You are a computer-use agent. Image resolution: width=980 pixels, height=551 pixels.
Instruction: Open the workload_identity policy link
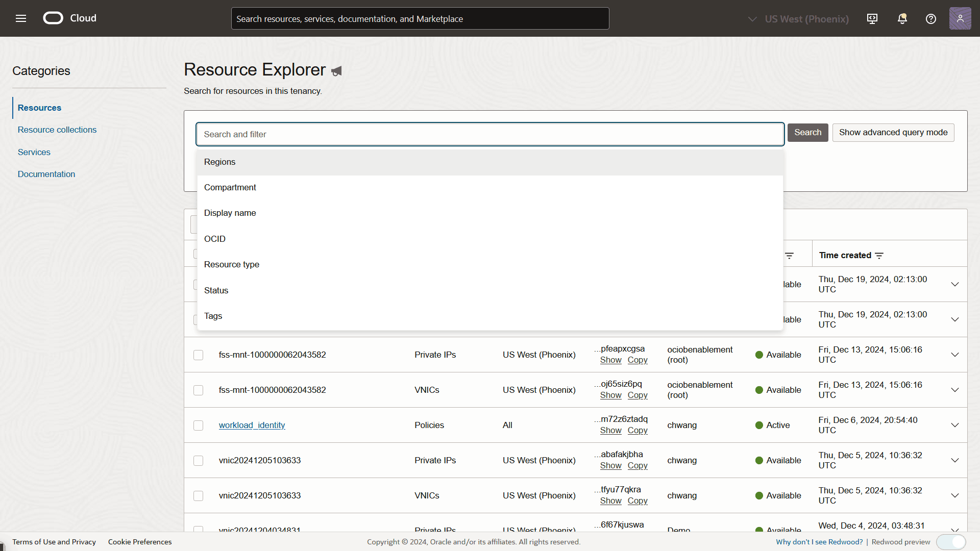click(x=252, y=425)
